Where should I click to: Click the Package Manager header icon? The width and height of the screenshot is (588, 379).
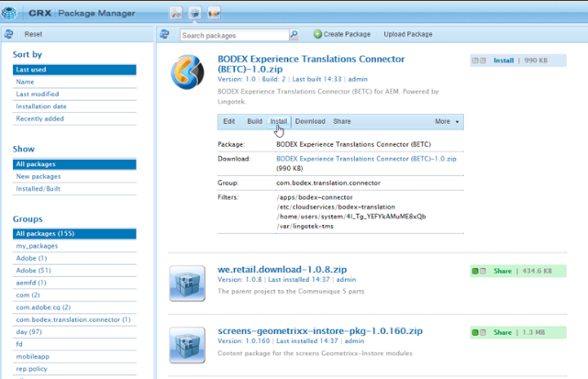pyautogui.click(x=194, y=13)
